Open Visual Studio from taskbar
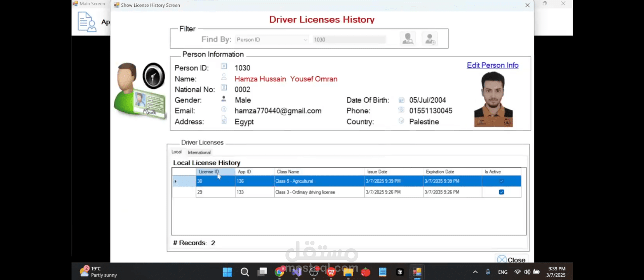 [297, 272]
